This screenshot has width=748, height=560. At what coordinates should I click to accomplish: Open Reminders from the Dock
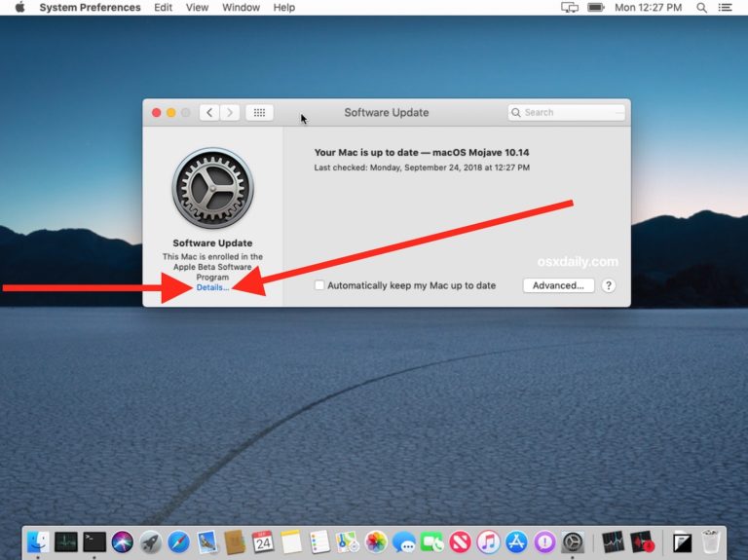coord(319,542)
